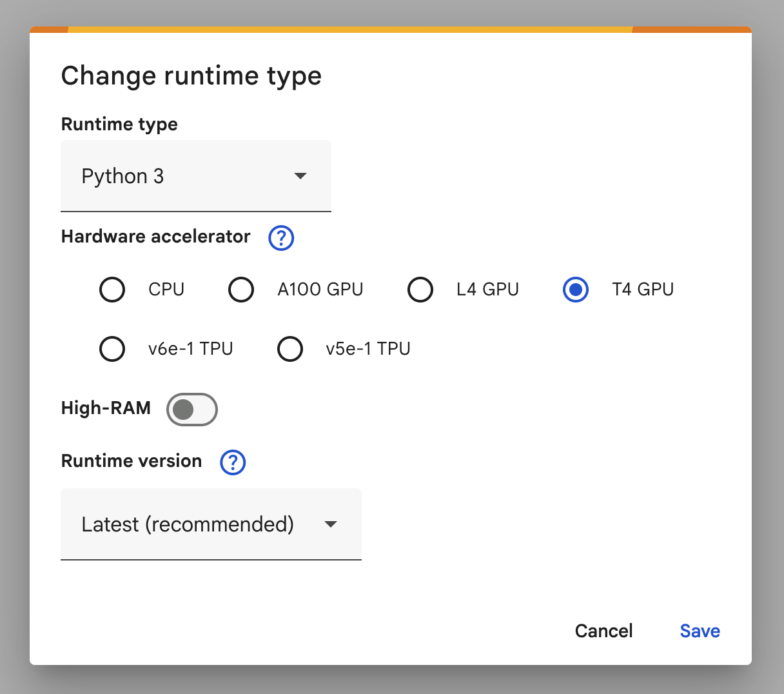Click the High-RAM label text

[x=106, y=408]
